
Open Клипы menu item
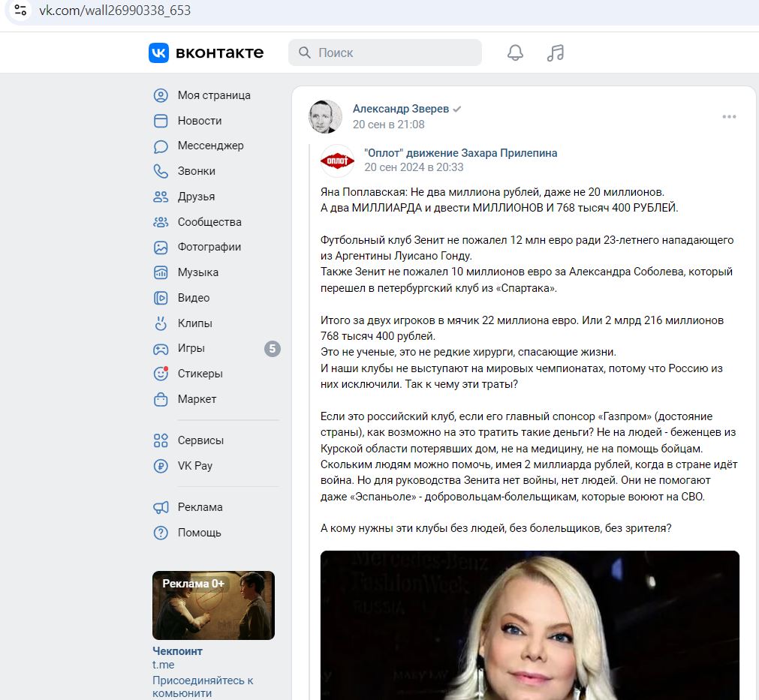(195, 323)
